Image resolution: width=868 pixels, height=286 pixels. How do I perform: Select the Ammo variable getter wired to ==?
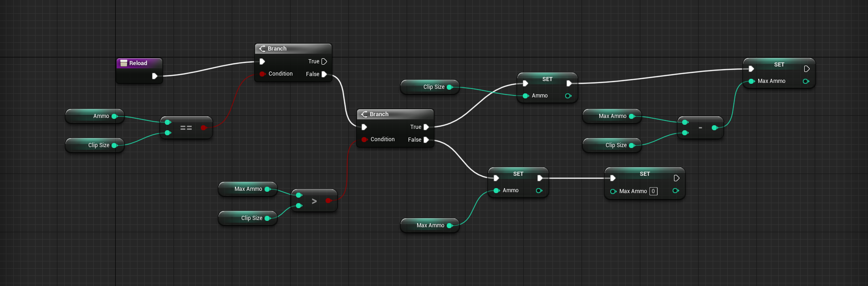pos(95,116)
